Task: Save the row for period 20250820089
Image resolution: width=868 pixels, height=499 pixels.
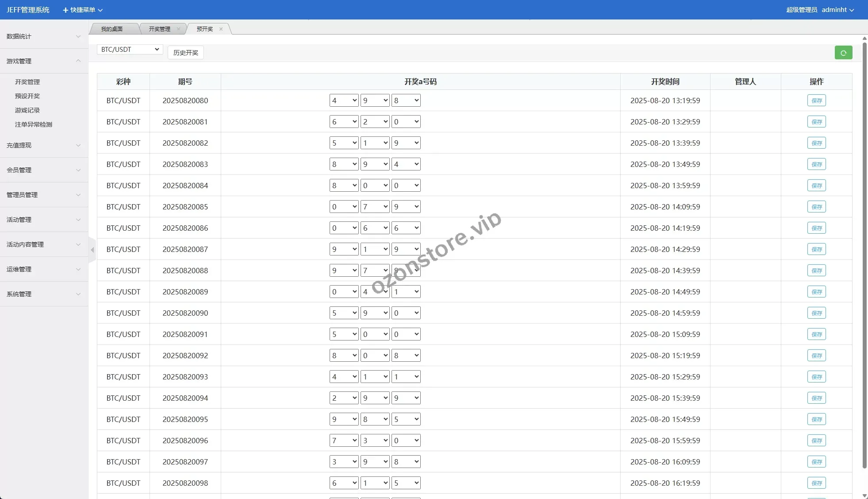Action: [x=816, y=292]
